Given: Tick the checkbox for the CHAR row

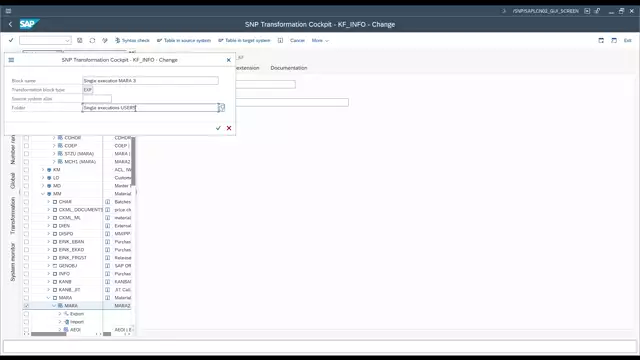Looking at the screenshot, I should coord(27,202).
